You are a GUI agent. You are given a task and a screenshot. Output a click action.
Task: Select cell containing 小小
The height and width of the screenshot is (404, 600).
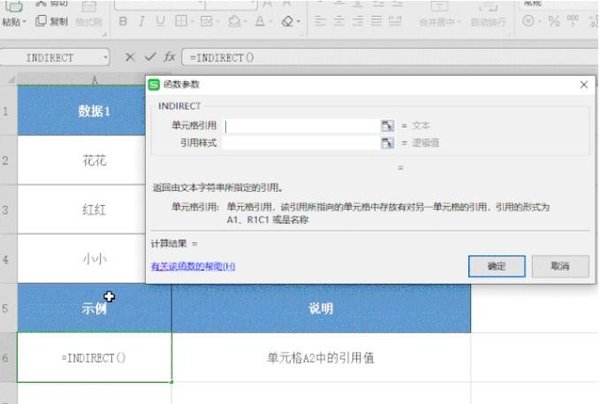pos(82,259)
